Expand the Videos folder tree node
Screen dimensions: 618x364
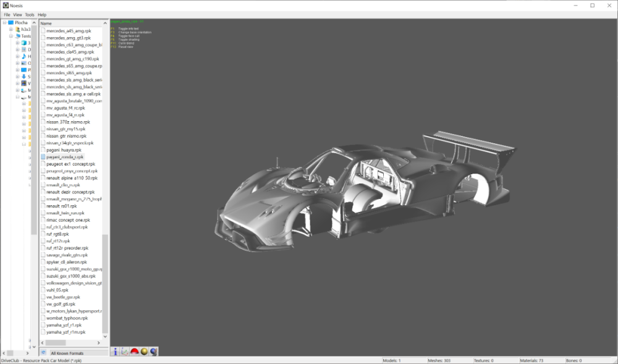click(x=17, y=83)
